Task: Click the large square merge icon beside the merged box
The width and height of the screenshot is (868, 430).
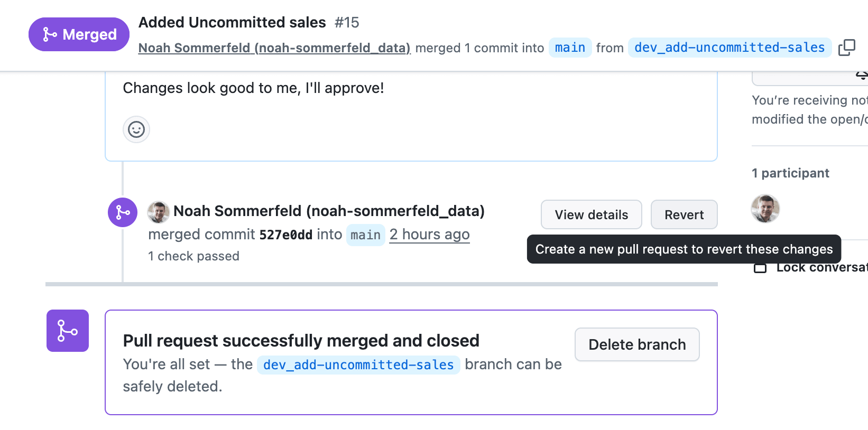Action: click(68, 331)
